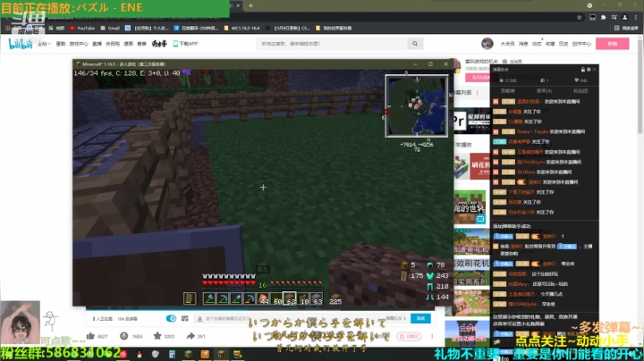Click the 记笔记 notes button
The height and width of the screenshot is (361, 644).
pyautogui.click(x=409, y=336)
